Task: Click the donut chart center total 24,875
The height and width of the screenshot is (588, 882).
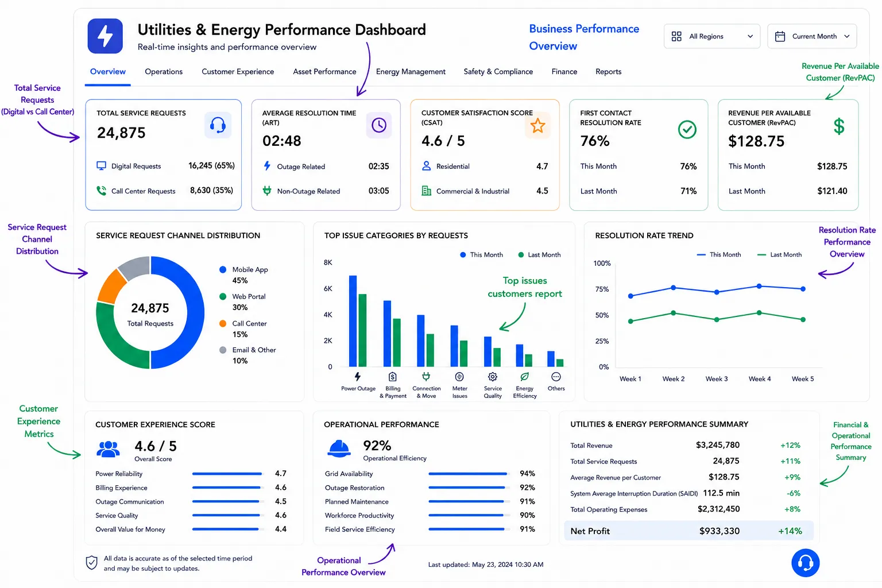Action: [150, 308]
